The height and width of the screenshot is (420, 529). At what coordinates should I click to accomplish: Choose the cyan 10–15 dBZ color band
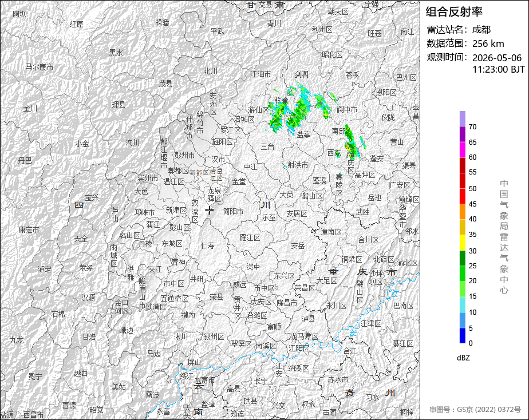(462, 304)
